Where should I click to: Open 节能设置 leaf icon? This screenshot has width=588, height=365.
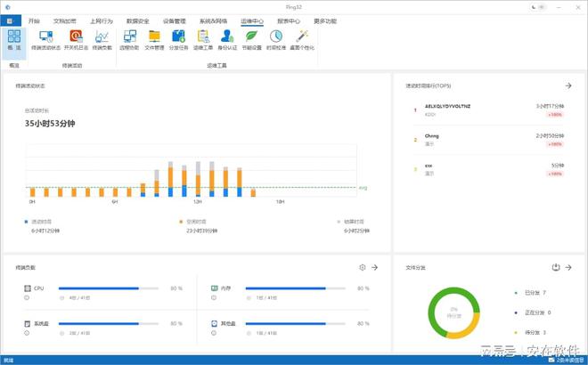(252, 39)
